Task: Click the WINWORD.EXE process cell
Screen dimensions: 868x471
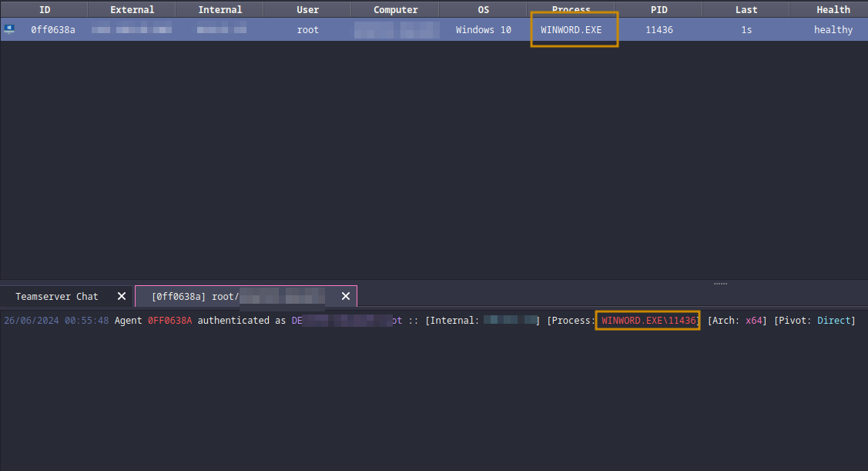Action: pos(571,30)
